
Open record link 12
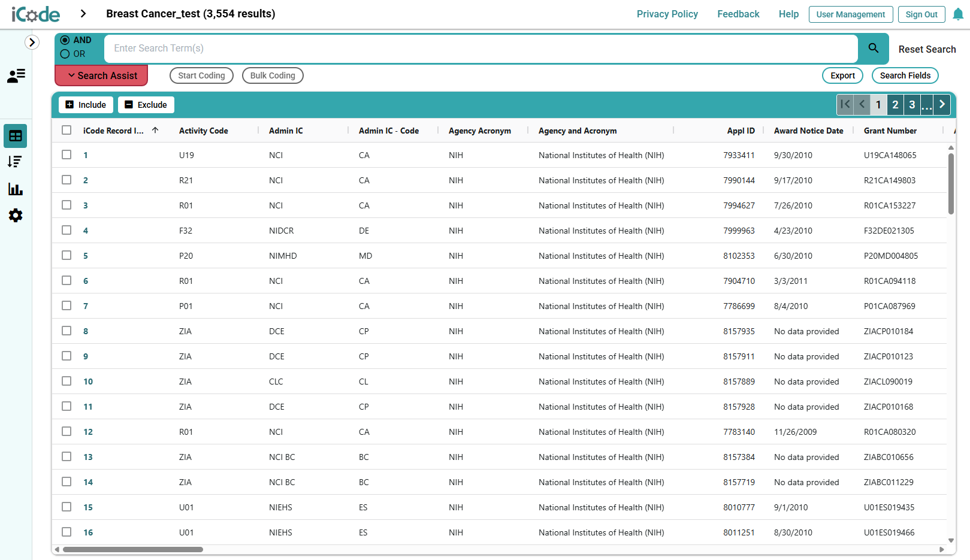pos(88,432)
